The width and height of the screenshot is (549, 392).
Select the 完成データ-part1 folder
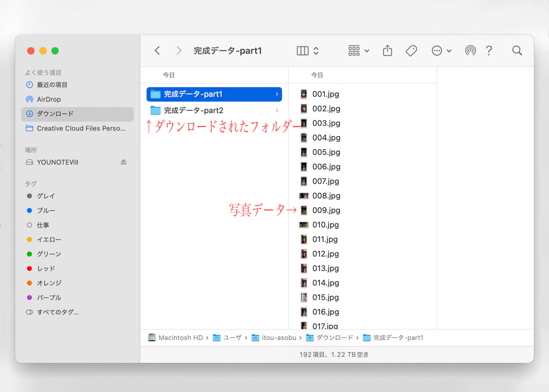tap(193, 94)
